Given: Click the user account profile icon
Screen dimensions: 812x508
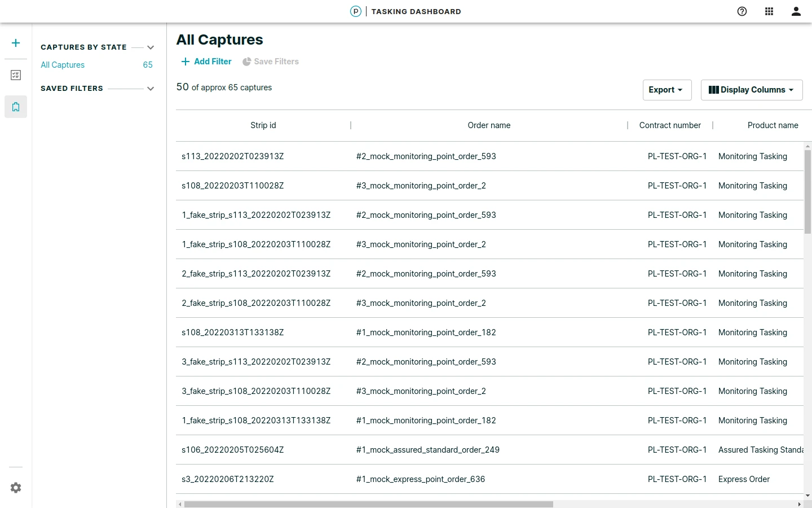Looking at the screenshot, I should (796, 11).
